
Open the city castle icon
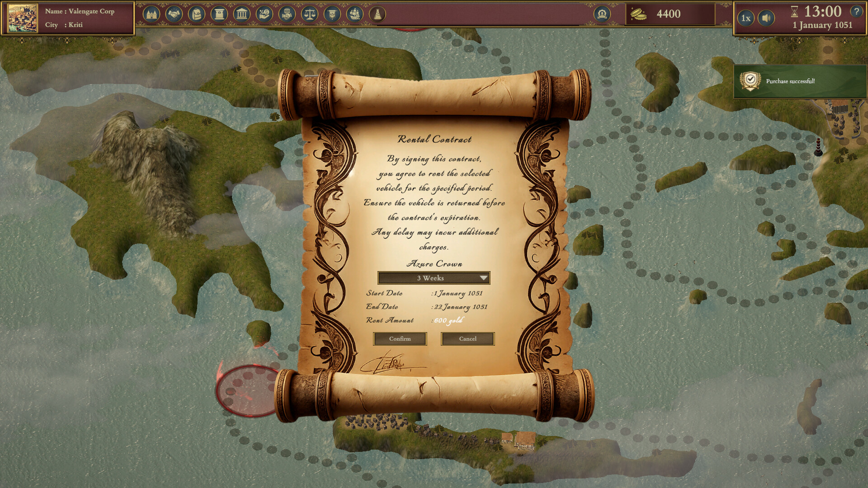151,14
